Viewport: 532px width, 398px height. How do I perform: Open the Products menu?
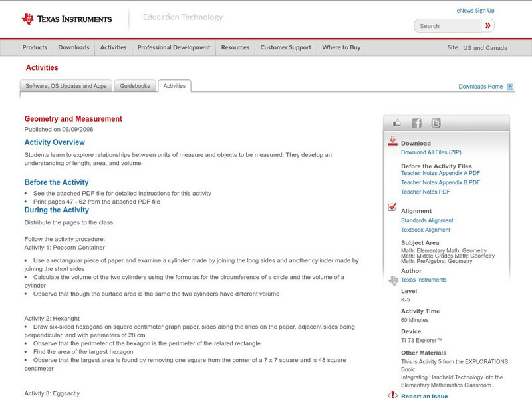(35, 47)
